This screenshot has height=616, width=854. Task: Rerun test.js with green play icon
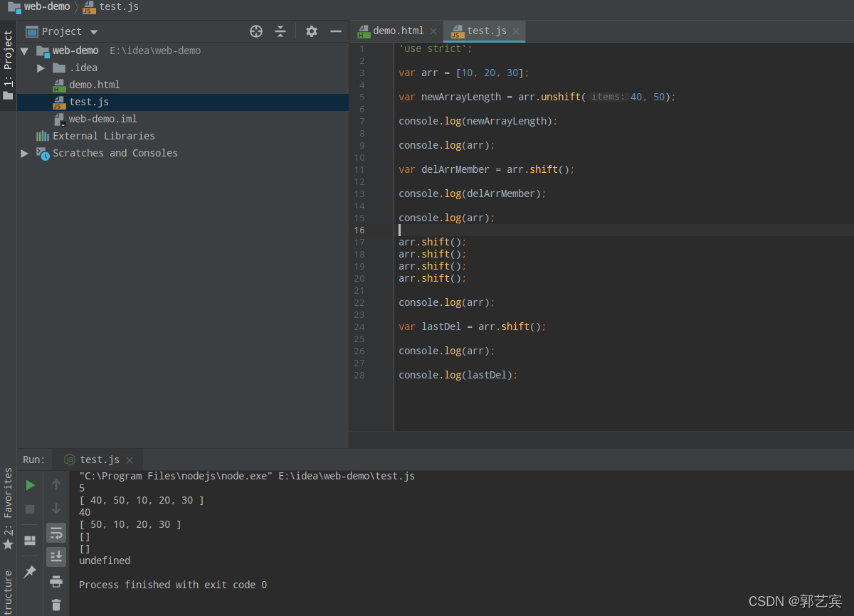(x=30, y=485)
